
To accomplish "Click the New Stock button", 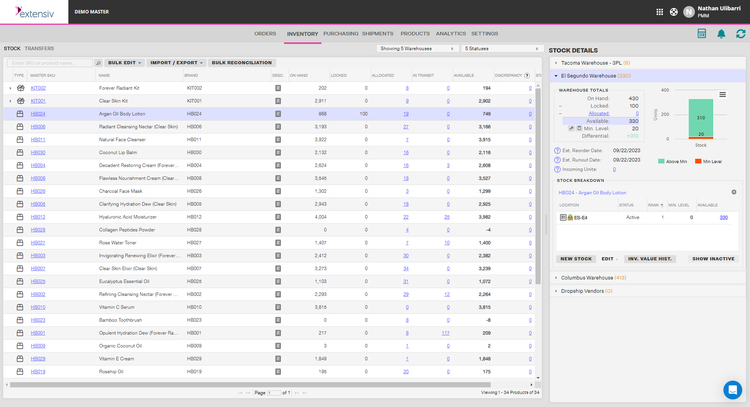I will coord(576,259).
